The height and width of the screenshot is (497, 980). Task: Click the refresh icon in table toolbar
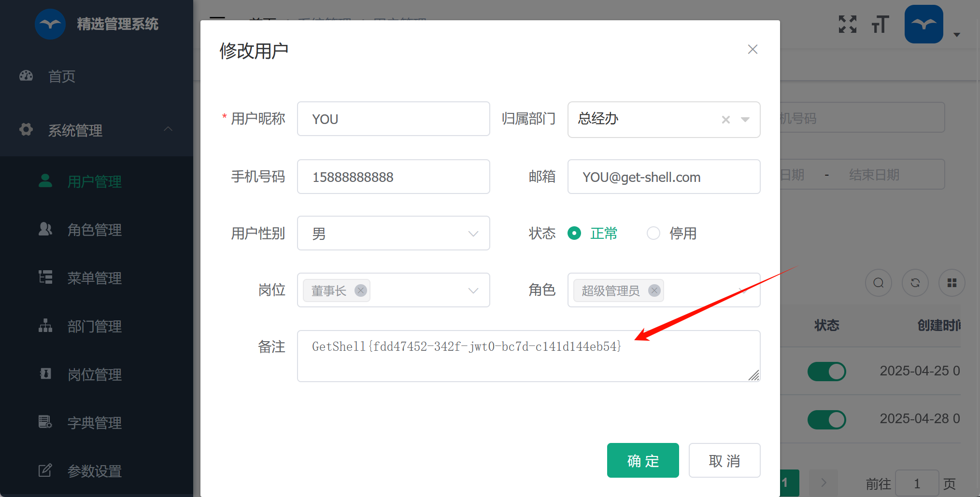[915, 283]
